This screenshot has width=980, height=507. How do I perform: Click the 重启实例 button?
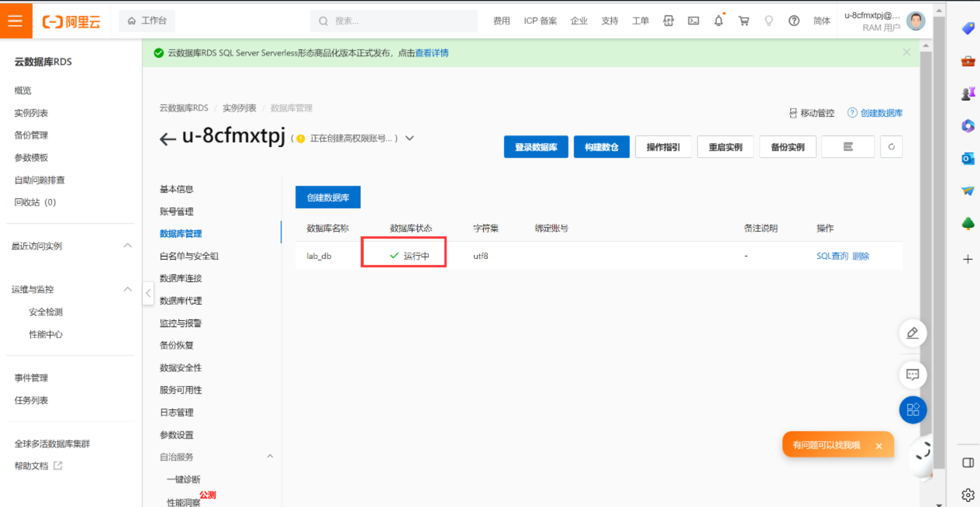tap(725, 147)
